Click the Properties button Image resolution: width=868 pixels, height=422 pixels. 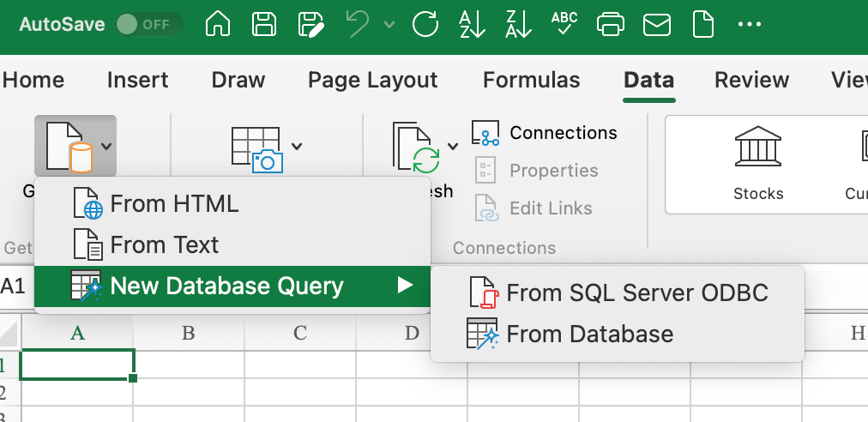click(x=536, y=171)
